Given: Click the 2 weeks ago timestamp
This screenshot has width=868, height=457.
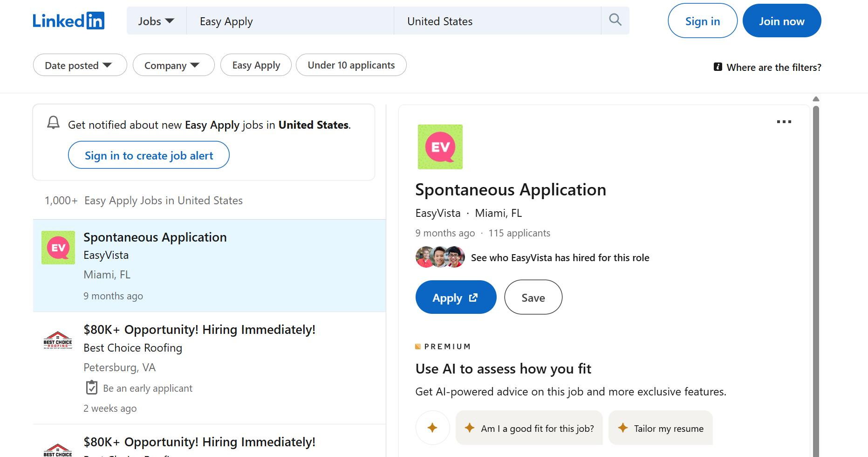Looking at the screenshot, I should (x=110, y=409).
